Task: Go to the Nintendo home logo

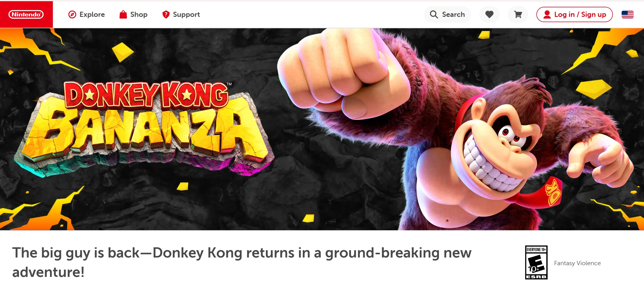Action: [26, 14]
